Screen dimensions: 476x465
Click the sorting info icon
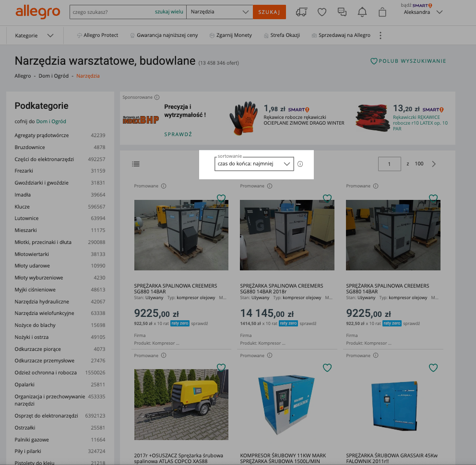300,164
